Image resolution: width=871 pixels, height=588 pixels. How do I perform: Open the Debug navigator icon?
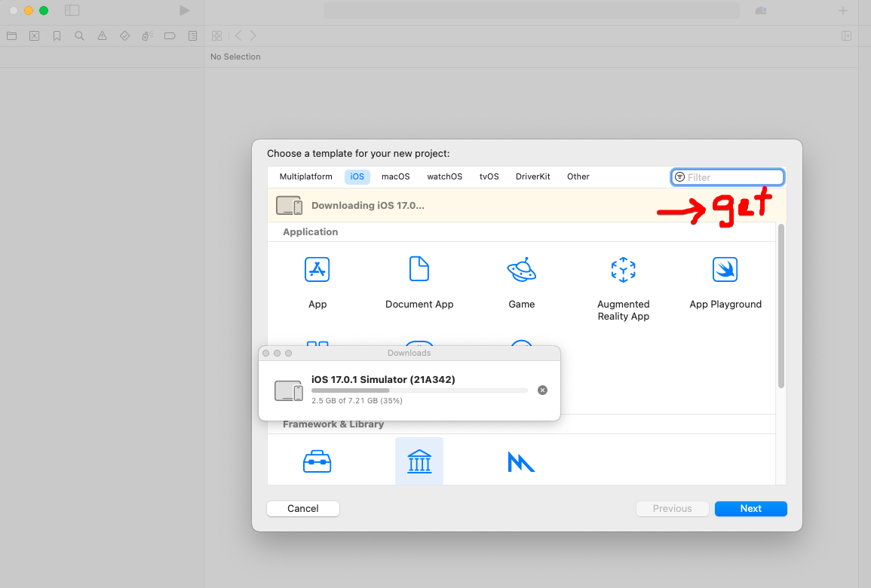tap(147, 36)
